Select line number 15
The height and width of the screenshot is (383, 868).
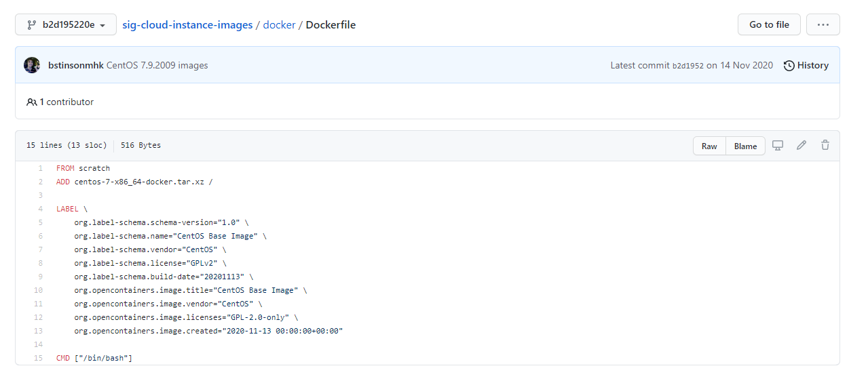pos(38,358)
